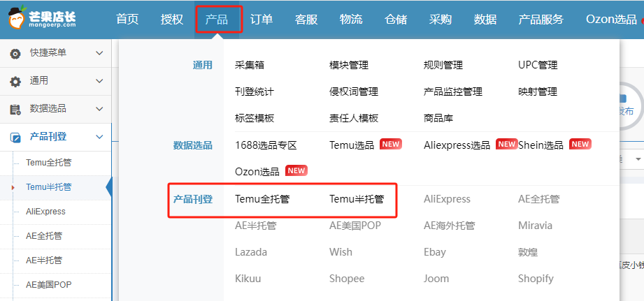Collapse the 产品刊登 sidebar section chevron
This screenshot has height=301, width=644.
pyautogui.click(x=99, y=137)
